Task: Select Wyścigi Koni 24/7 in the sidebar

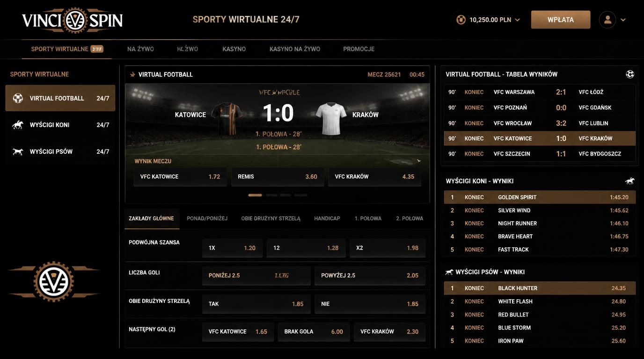Action: (60, 125)
